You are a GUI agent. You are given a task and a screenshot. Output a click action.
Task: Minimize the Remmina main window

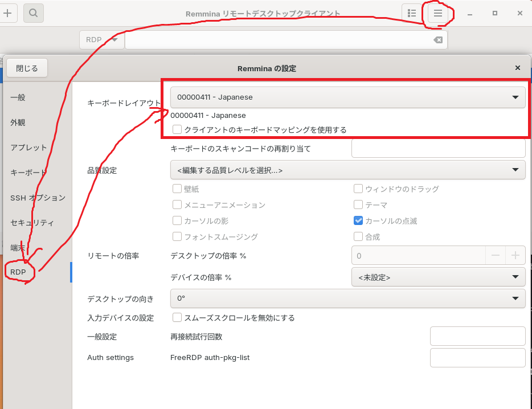[x=470, y=14]
